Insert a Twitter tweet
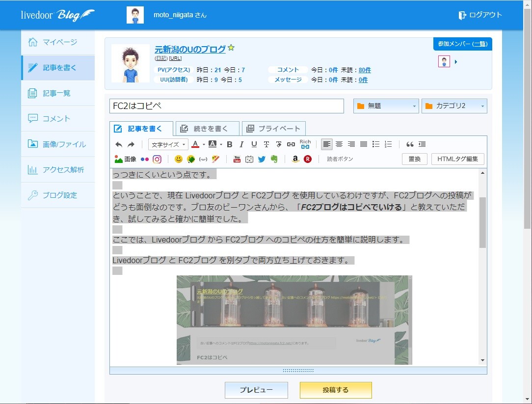The width and height of the screenshot is (532, 404). (262, 159)
